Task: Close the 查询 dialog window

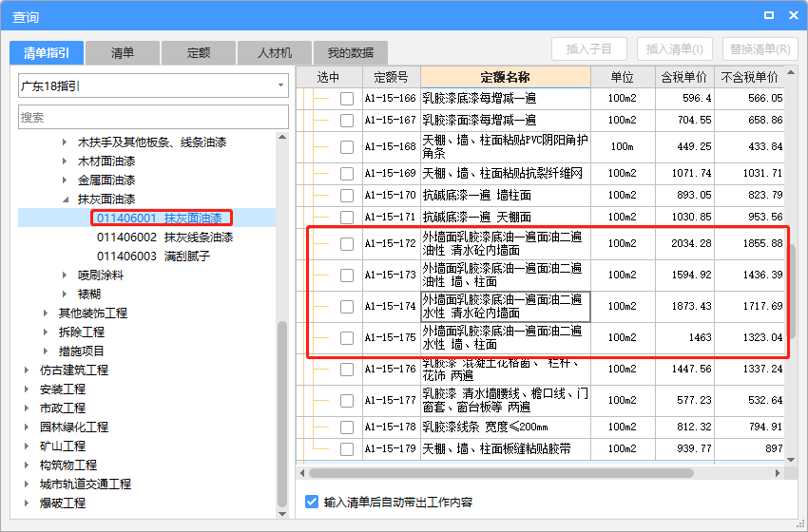Action: coord(794,15)
